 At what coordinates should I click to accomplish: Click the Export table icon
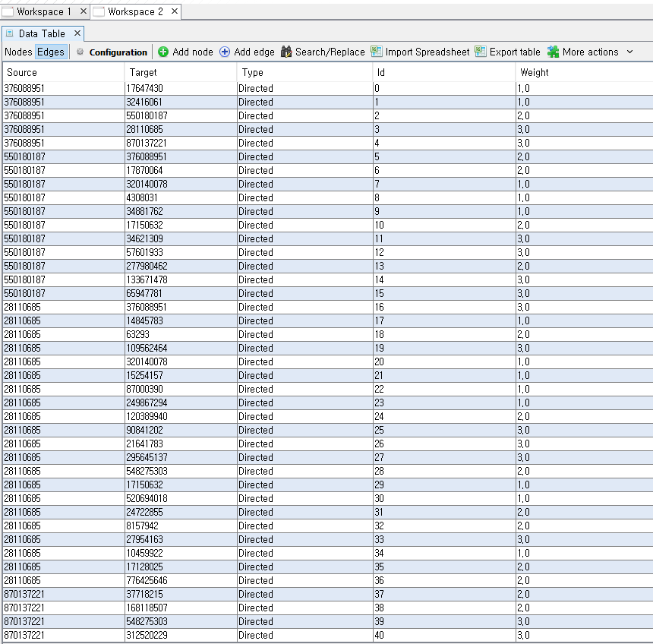[x=481, y=52]
